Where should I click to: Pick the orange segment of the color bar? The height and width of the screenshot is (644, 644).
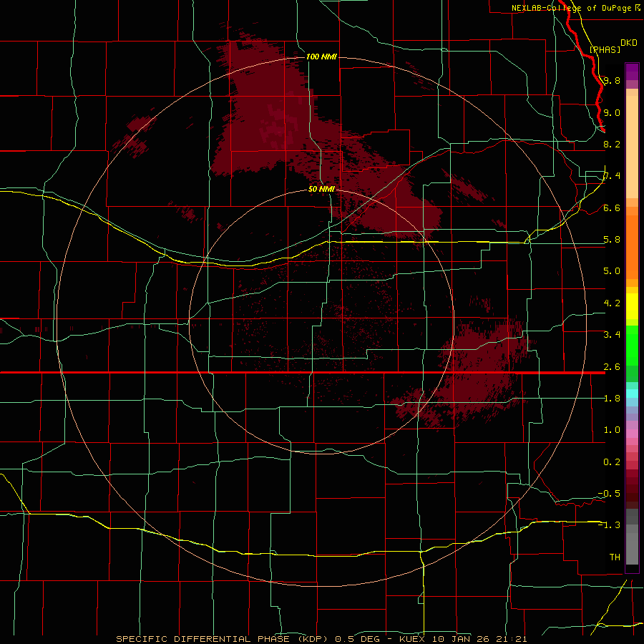coord(632,246)
